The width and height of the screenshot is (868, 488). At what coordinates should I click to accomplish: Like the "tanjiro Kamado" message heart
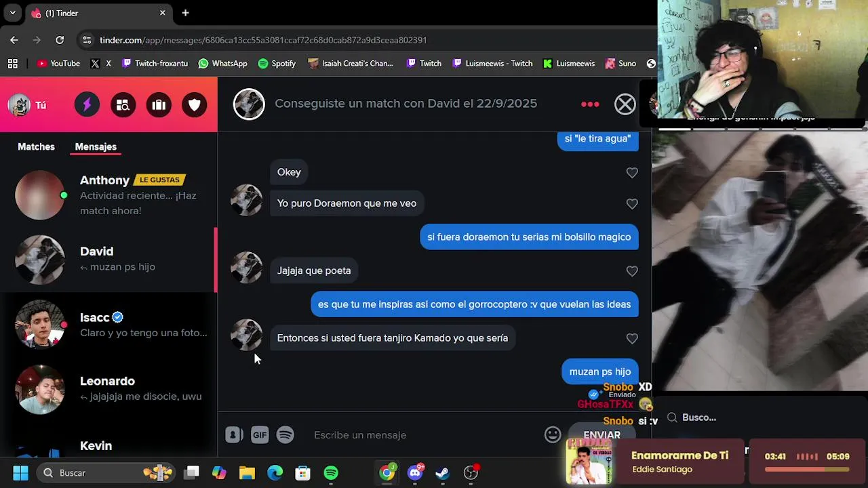(x=632, y=338)
